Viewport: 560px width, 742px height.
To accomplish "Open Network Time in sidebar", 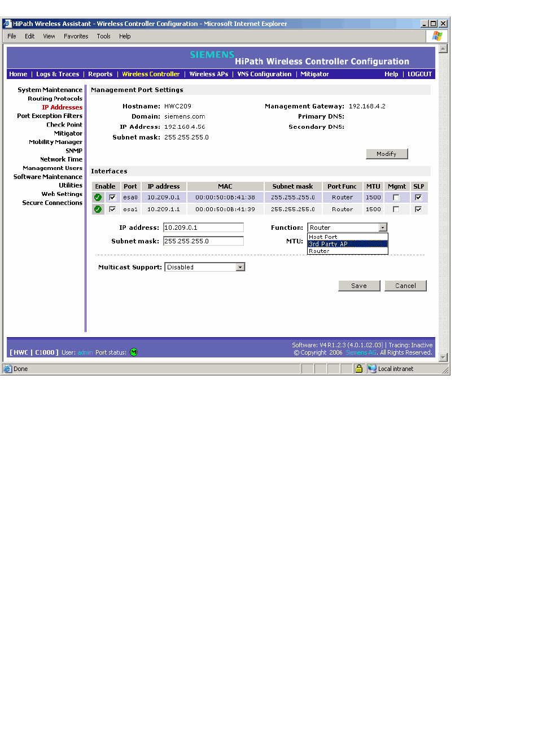I will pos(61,159).
